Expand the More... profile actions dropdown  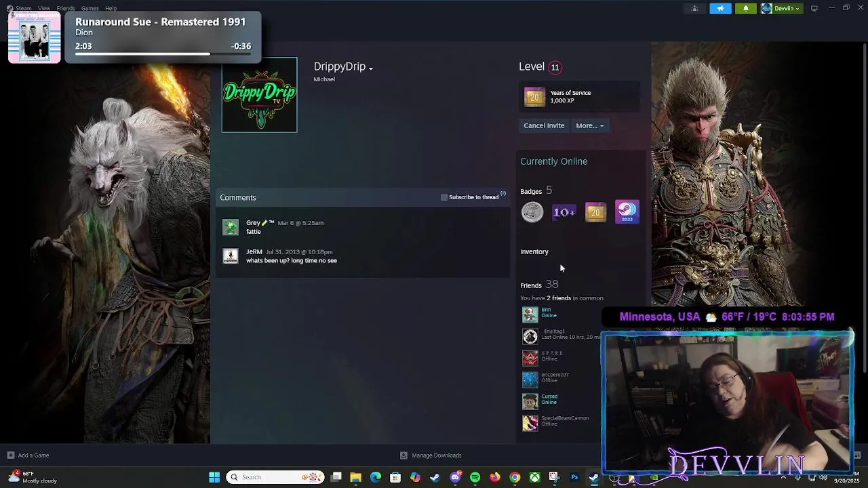pos(590,125)
